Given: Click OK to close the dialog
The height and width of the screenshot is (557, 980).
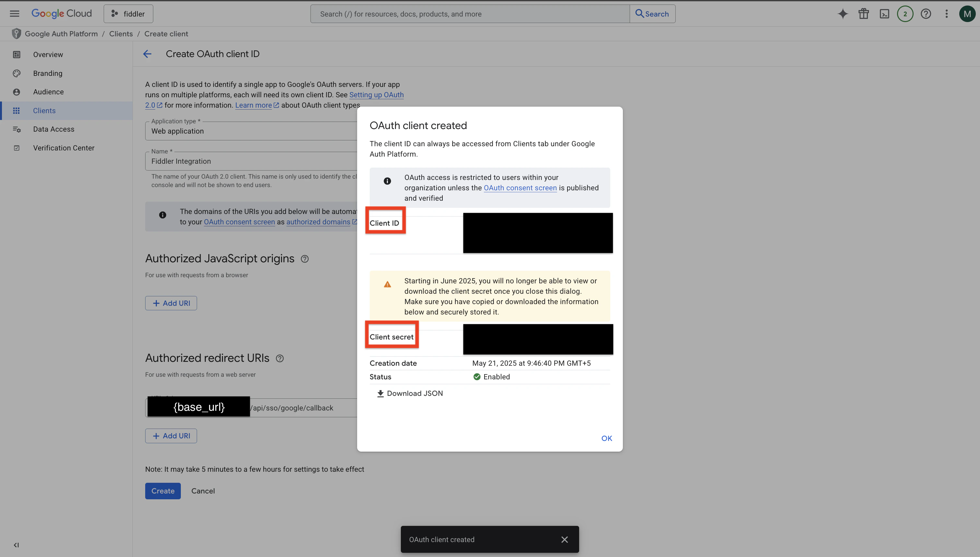Looking at the screenshot, I should click(x=606, y=438).
